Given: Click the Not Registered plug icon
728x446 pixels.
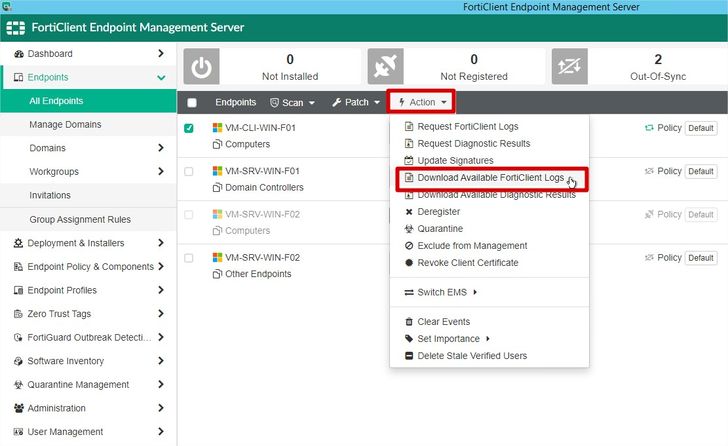Looking at the screenshot, I should [x=385, y=67].
